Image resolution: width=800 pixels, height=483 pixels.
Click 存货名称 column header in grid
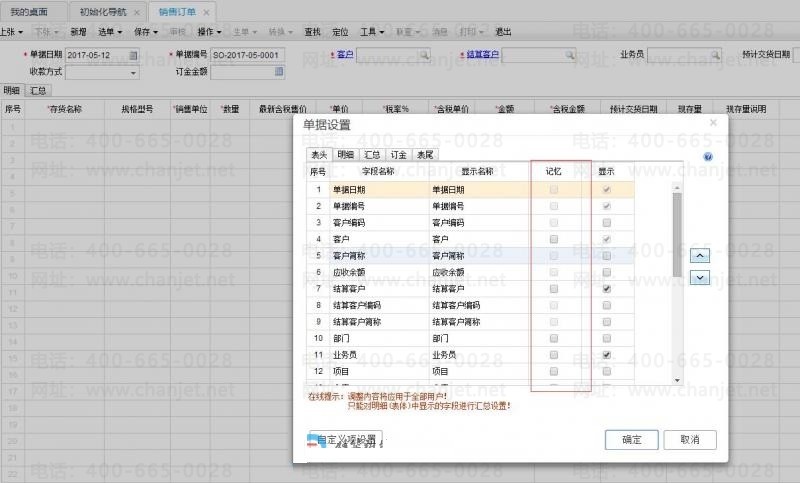[65, 109]
